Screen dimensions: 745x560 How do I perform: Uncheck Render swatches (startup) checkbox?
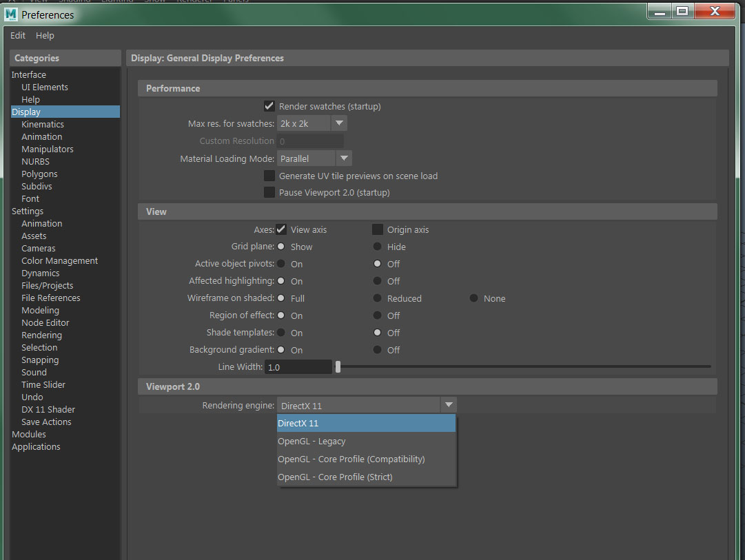269,106
